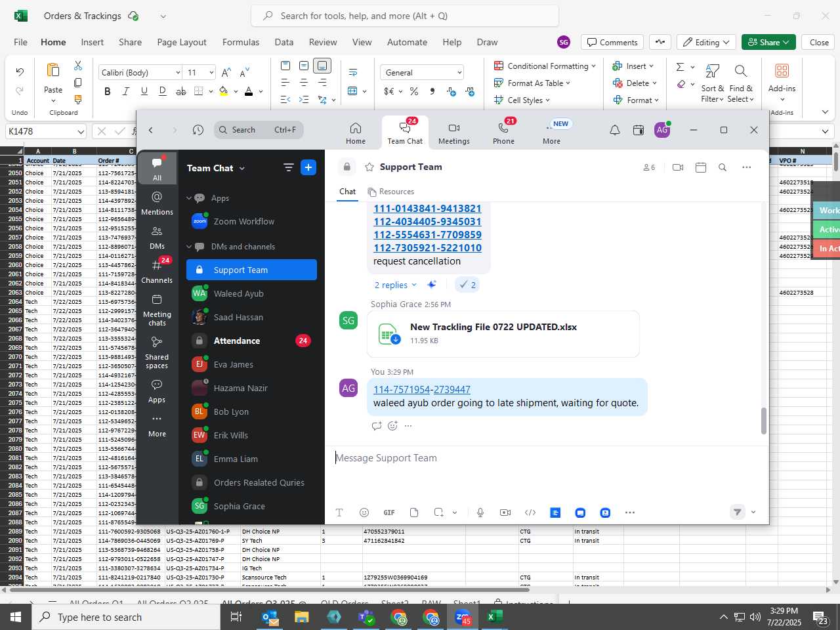The image size is (840, 630).
Task: Open the Resources tab in Support Team
Action: pos(391,192)
